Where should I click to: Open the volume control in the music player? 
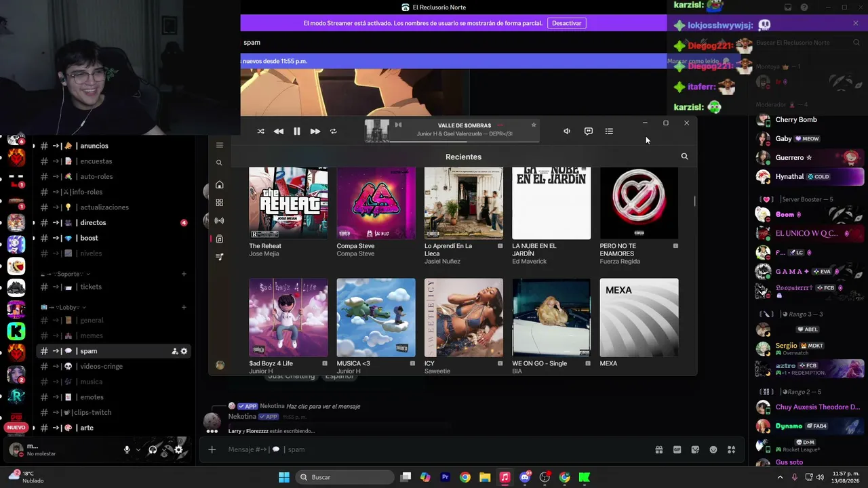[567, 131]
